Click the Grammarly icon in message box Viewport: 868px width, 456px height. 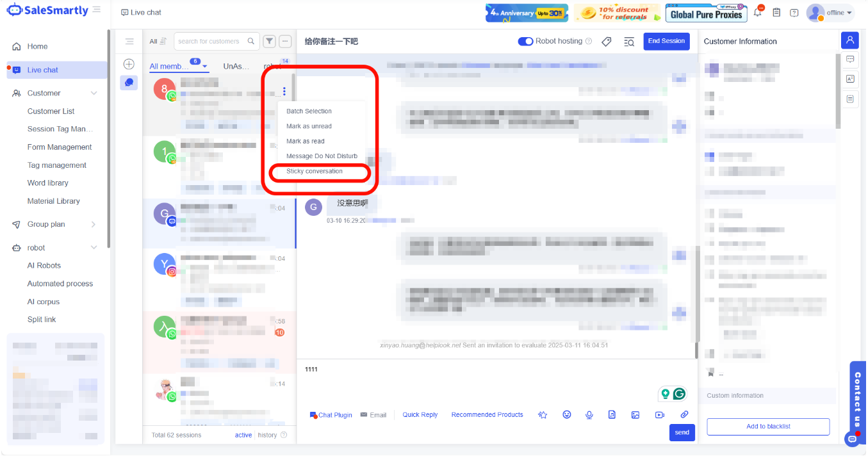pos(679,394)
